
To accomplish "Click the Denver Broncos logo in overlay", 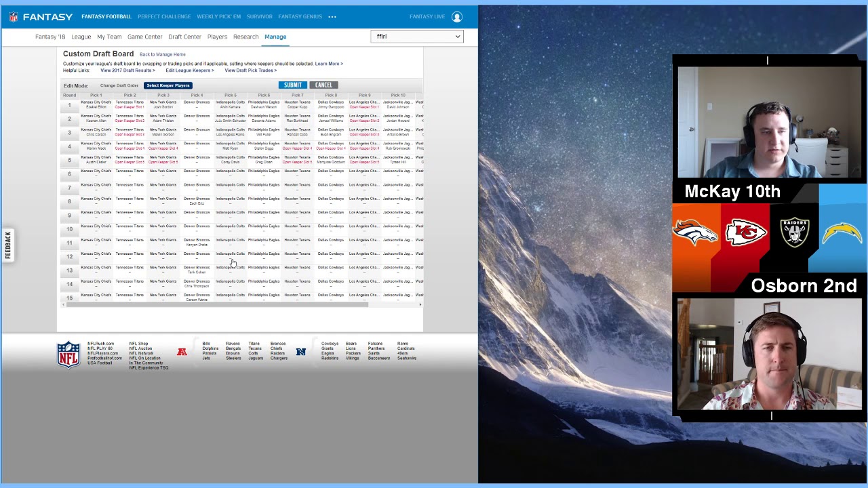I will click(695, 234).
